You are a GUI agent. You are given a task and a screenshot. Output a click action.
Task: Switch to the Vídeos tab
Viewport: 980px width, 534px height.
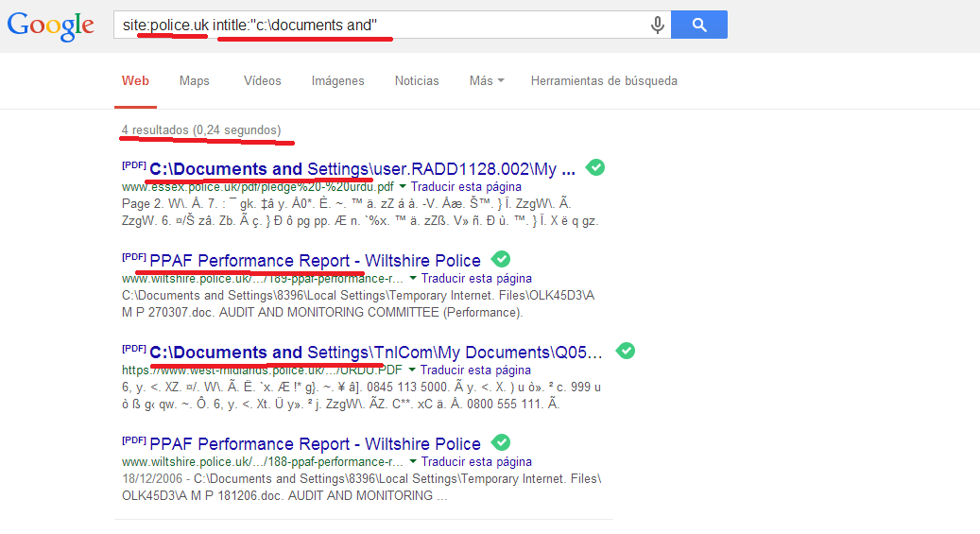coord(263,80)
